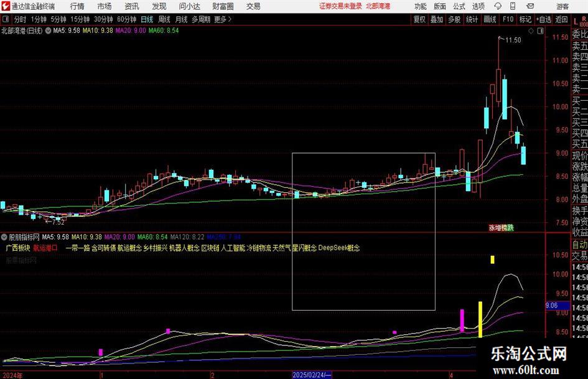Click the 叠加 overlay button
The image size is (588, 379).
(437, 19)
